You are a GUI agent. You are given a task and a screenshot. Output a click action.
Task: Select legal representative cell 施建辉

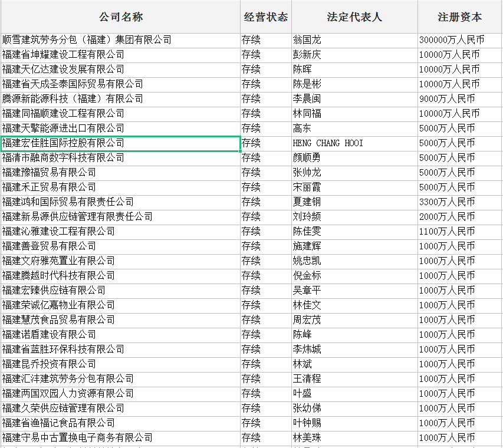[x=354, y=246]
